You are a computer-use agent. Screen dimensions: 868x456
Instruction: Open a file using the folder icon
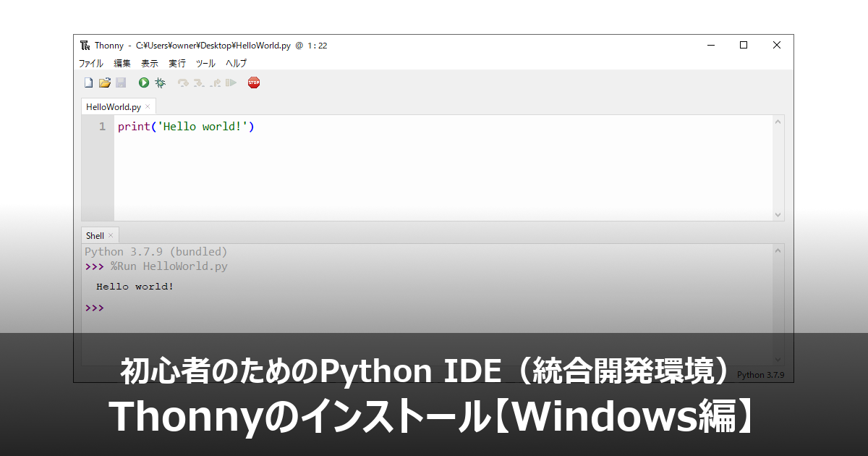(105, 83)
